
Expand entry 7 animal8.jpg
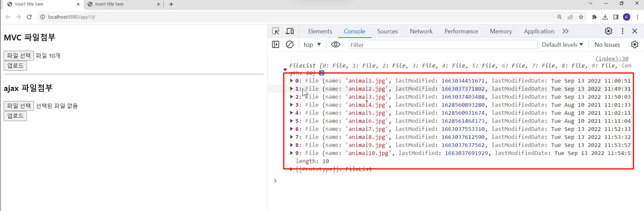pos(291,137)
